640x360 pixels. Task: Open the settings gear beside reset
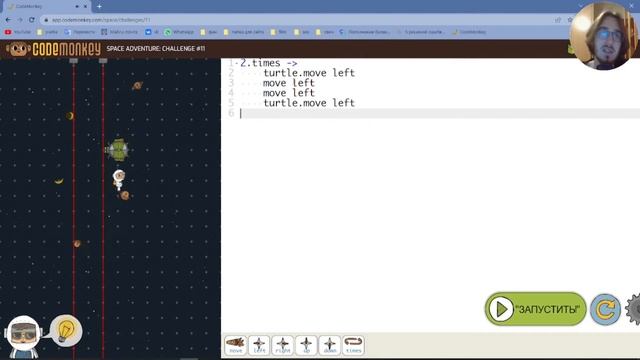click(x=634, y=309)
